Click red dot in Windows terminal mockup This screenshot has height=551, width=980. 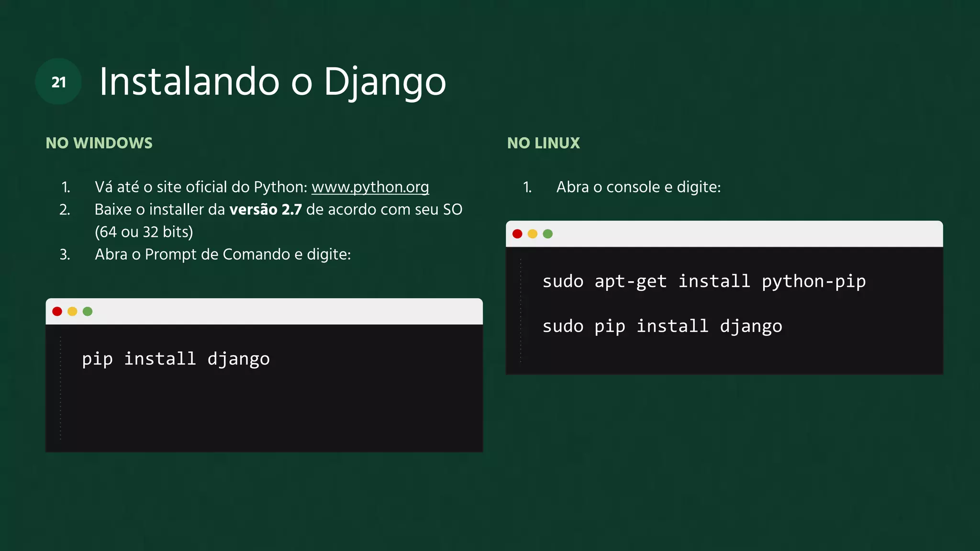[x=57, y=311]
